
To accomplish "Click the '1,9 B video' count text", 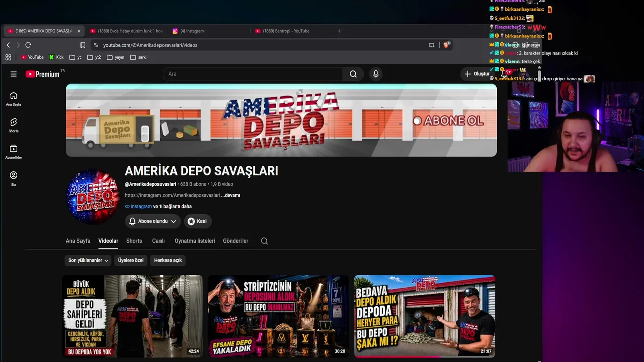I will pyautogui.click(x=222, y=184).
